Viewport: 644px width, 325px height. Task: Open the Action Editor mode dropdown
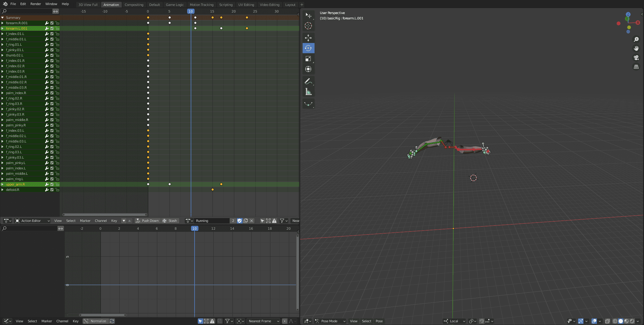pyautogui.click(x=32, y=221)
